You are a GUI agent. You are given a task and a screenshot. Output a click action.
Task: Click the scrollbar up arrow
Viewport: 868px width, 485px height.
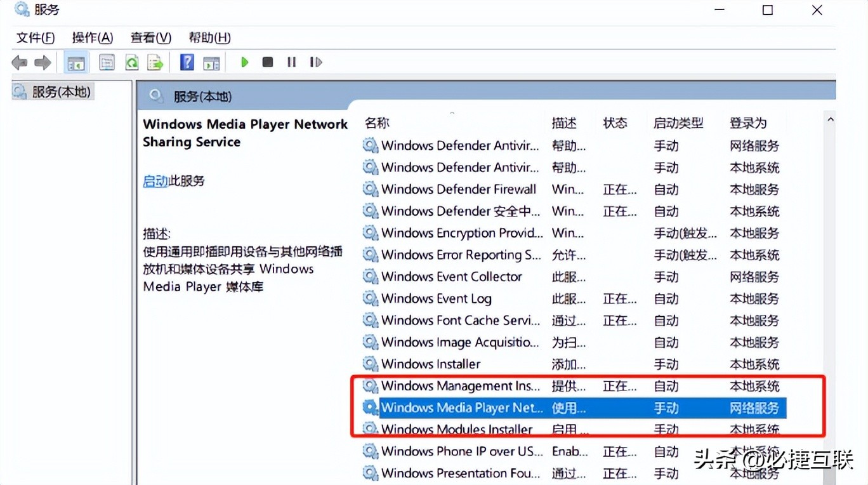830,118
